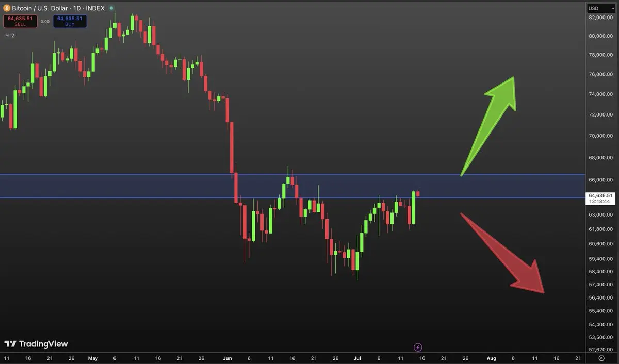Screen dimensions: 619x364
Task: Click the Jul label on time axis
Action: click(x=357, y=358)
